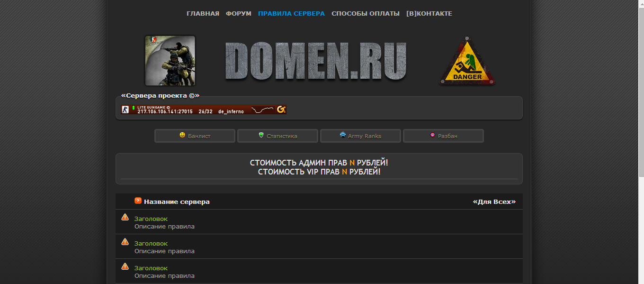Click the first rule's orange warning triangle
The image size is (644, 284).
(x=125, y=217)
